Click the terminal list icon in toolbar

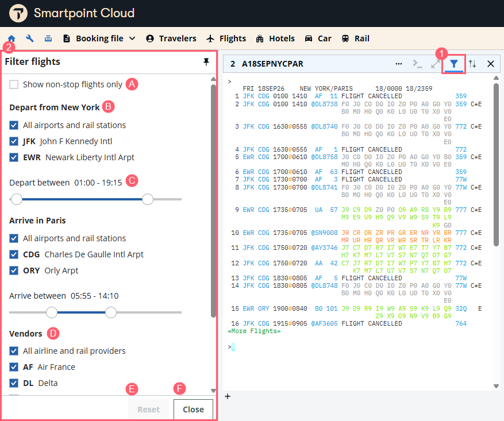pos(48,38)
